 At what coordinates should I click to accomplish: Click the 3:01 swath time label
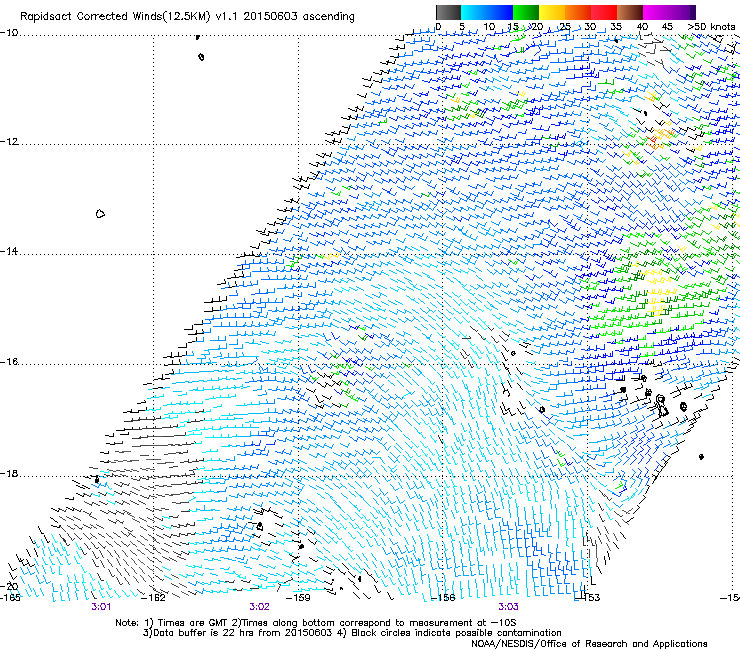tap(101, 607)
